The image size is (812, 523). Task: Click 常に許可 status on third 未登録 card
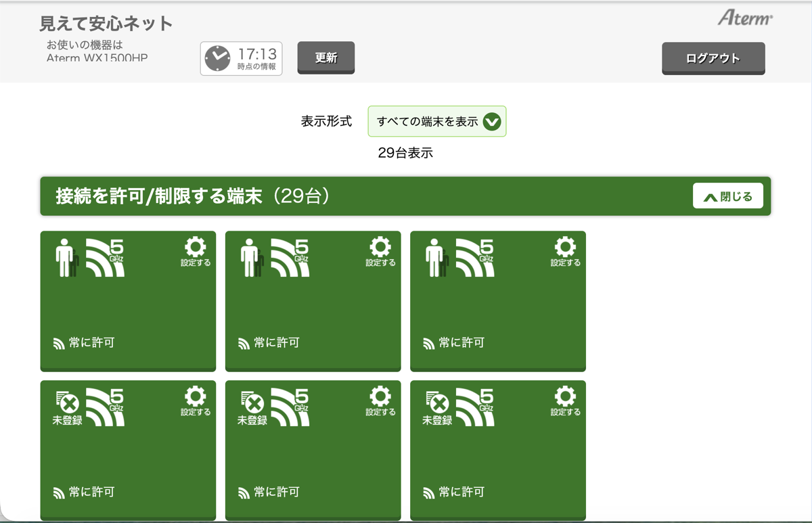pyautogui.click(x=454, y=493)
